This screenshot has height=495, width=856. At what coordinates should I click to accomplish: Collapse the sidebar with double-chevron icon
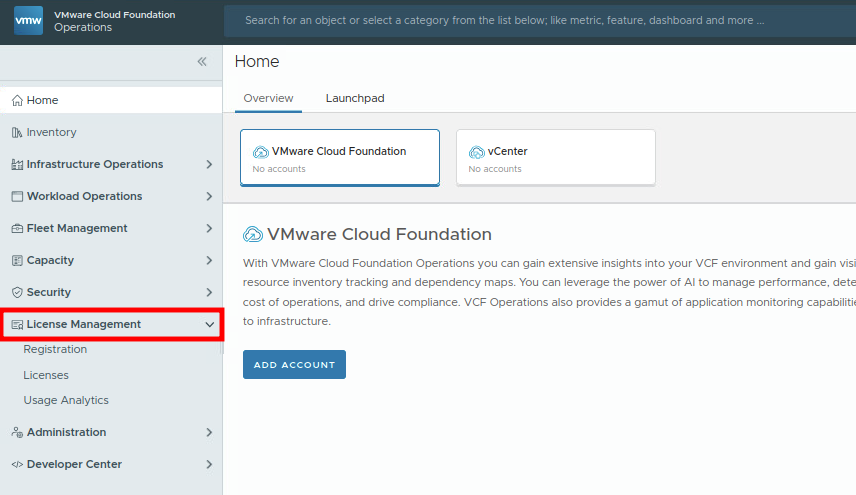(202, 61)
